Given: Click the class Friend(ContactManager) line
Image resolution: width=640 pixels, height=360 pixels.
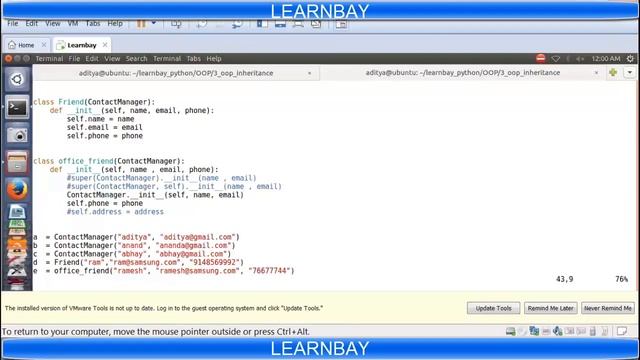Looking at the screenshot, I should 94,102.
